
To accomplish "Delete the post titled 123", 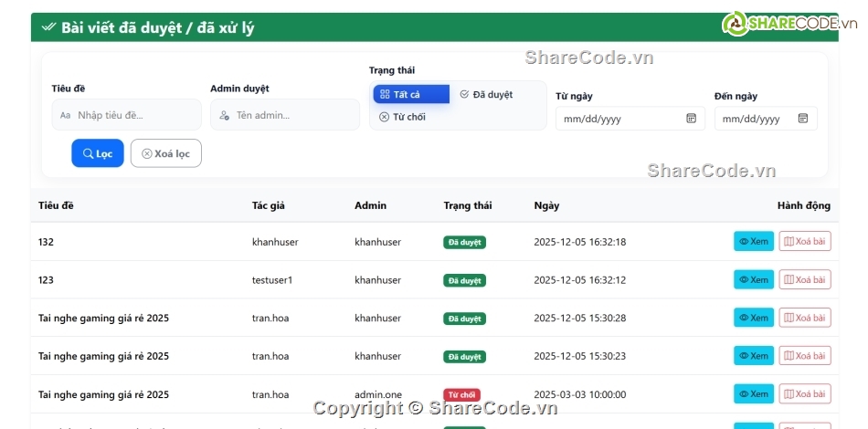I will (806, 279).
